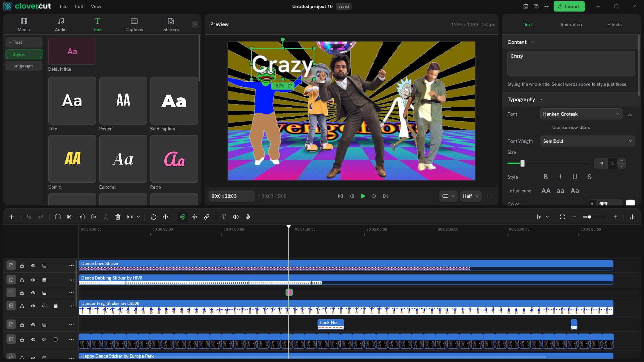Click the delete clip trash icon
This screenshot has width=644, height=362.
pyautogui.click(x=118, y=217)
